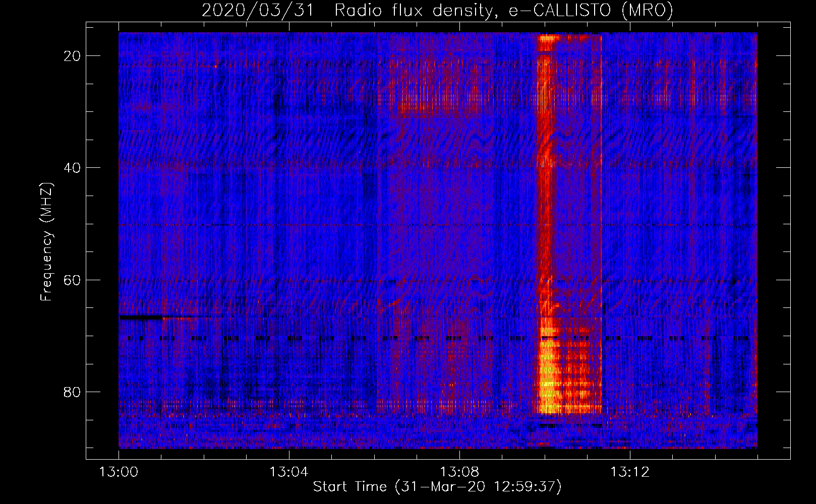This screenshot has height=504, width=816.
Task: Click the 80 frequency tick label
Action: pos(73,392)
